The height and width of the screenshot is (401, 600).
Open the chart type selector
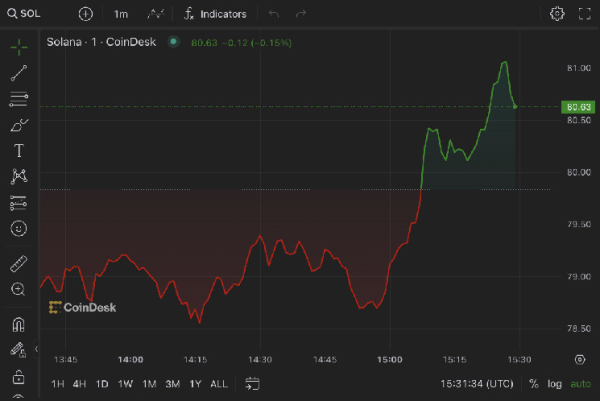point(156,15)
